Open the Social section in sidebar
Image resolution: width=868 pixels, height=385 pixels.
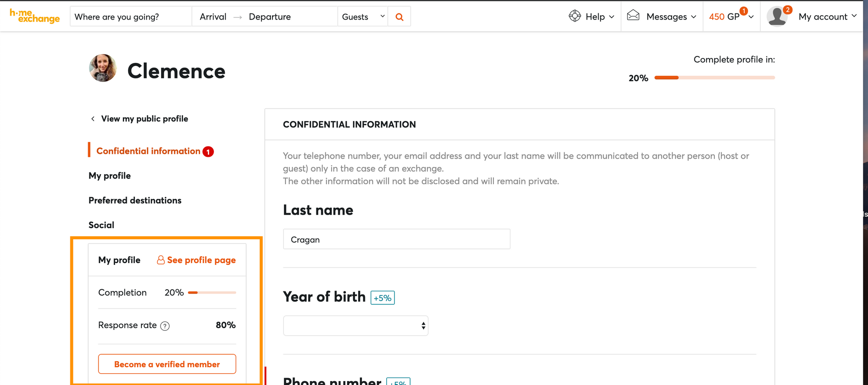click(102, 225)
